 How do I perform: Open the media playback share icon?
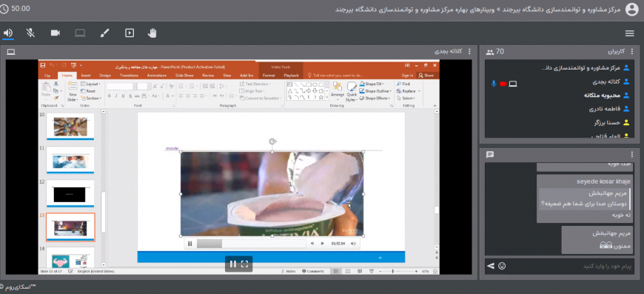tap(130, 33)
